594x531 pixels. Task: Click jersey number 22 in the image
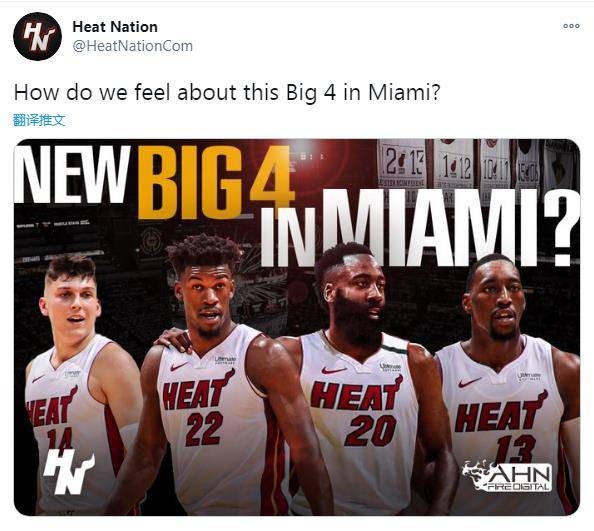[x=204, y=428]
